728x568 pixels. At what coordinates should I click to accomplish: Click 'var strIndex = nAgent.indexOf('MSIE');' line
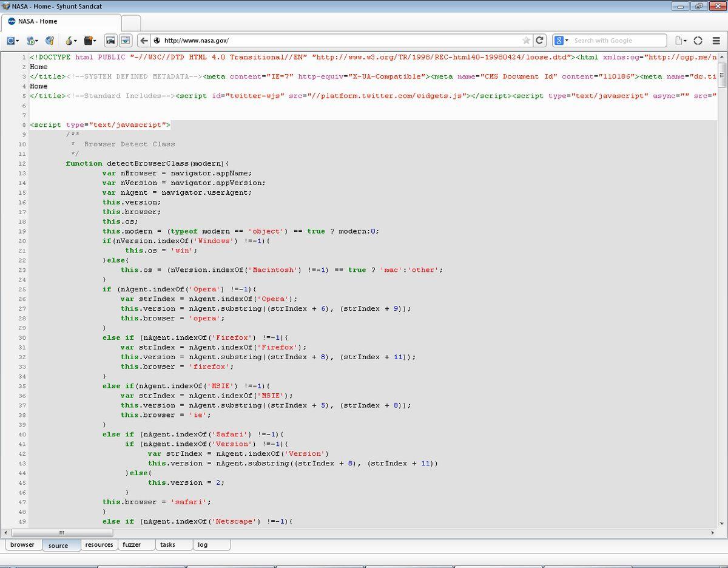pos(206,396)
